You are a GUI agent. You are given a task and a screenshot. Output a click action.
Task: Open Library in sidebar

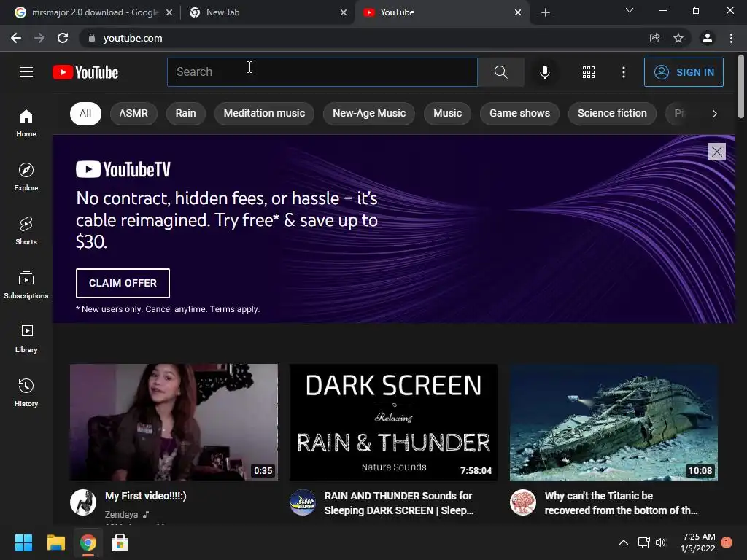[x=26, y=338]
